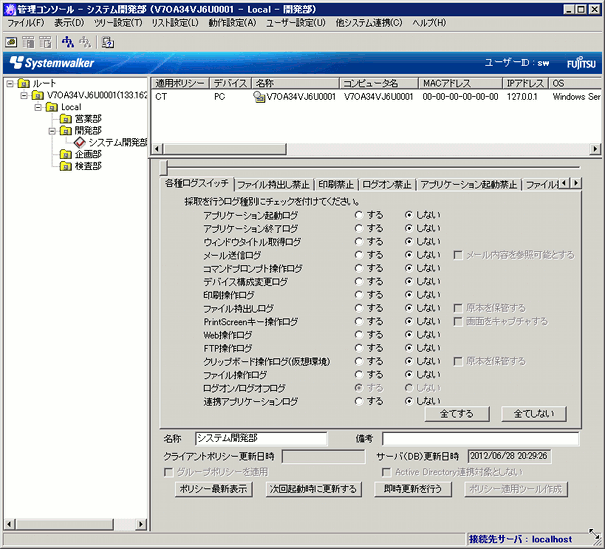
Task: Open the 動作設定(A) menu
Action: point(232,23)
